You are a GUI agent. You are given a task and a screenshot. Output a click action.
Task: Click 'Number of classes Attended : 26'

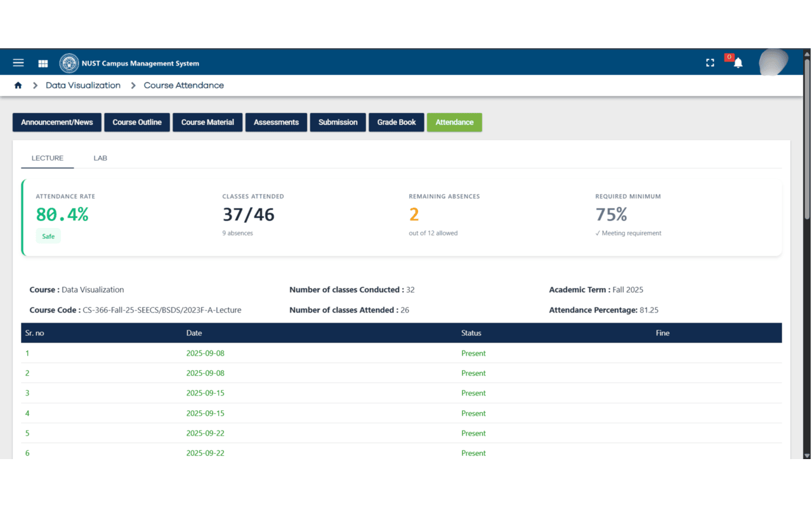[x=350, y=310]
